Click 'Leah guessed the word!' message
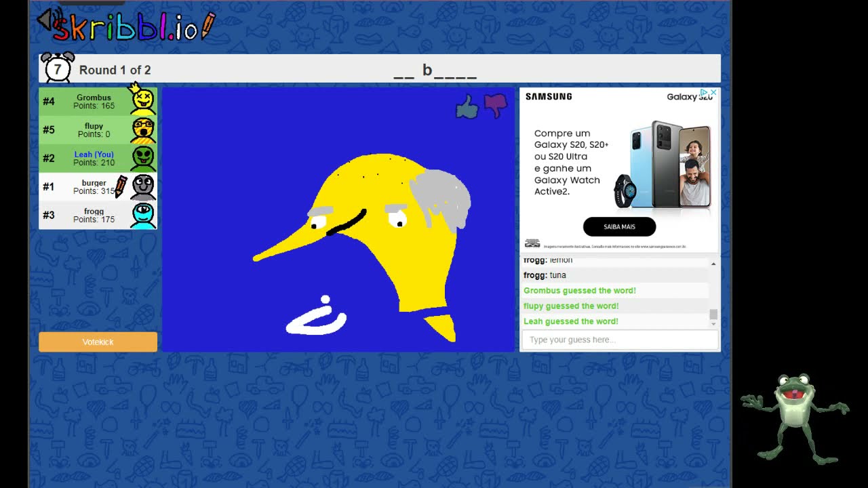 pyautogui.click(x=571, y=321)
